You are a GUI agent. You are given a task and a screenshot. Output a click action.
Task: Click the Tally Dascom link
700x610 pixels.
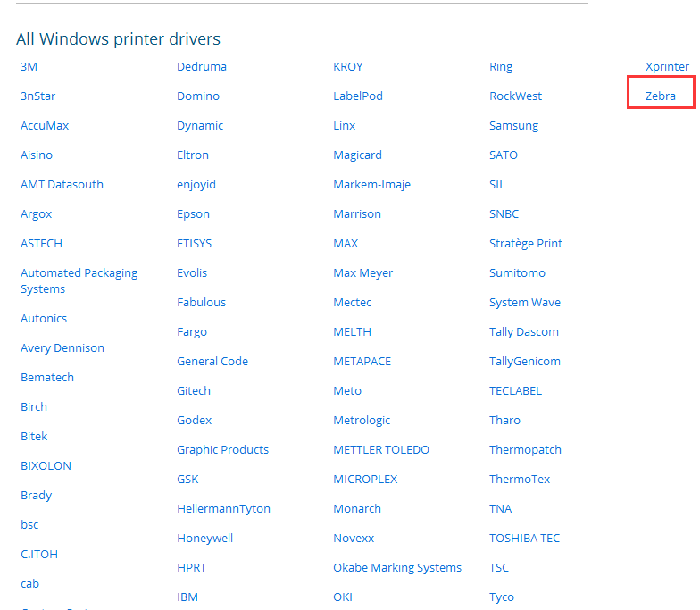(x=523, y=331)
